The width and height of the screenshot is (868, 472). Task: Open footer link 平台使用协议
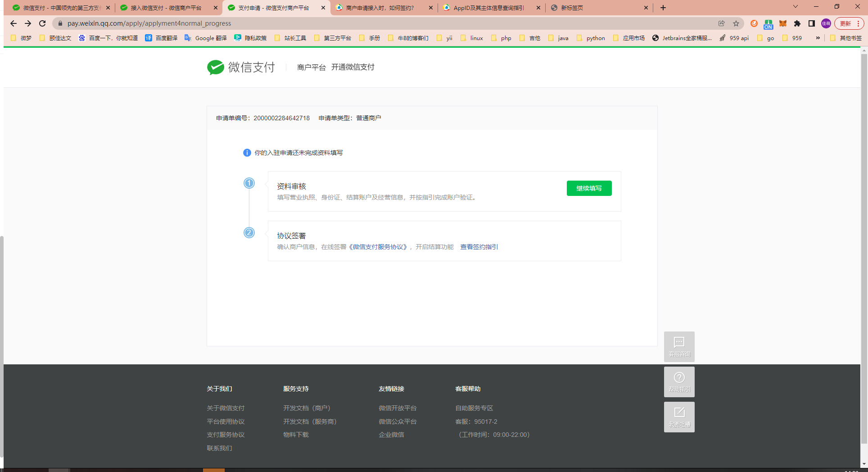[226, 422]
